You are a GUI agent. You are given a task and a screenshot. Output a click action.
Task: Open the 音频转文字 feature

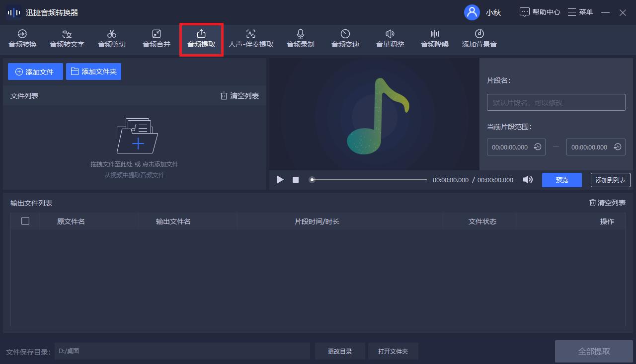click(x=67, y=39)
